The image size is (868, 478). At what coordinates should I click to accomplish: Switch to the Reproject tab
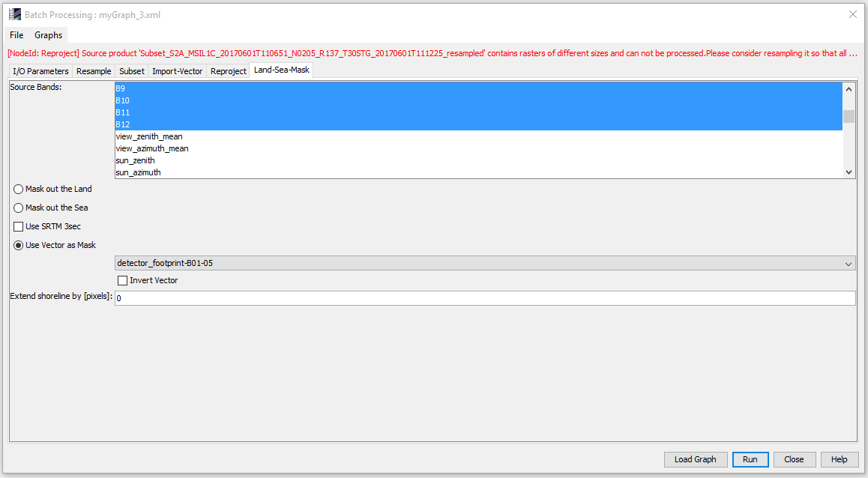[x=228, y=71]
